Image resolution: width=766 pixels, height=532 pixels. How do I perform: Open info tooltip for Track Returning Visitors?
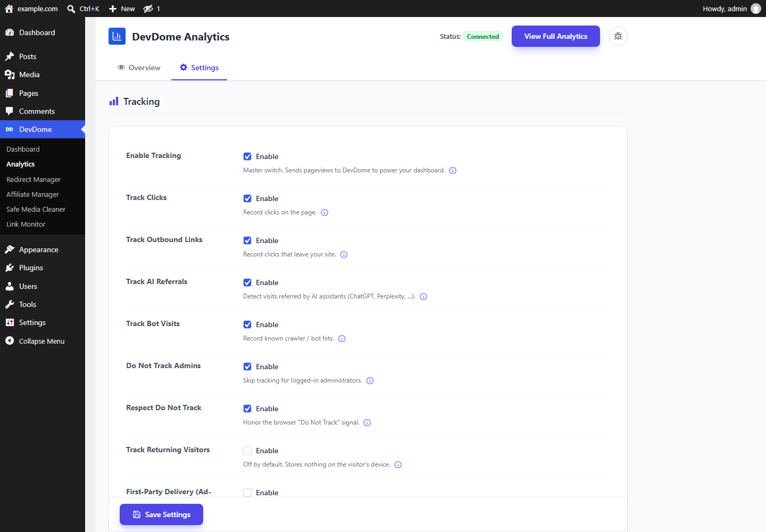pos(398,465)
